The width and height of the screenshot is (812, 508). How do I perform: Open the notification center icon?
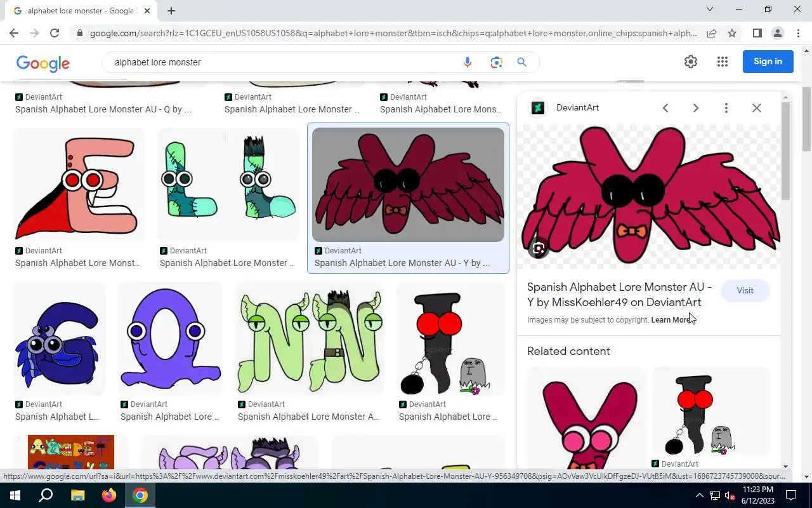pos(792,495)
